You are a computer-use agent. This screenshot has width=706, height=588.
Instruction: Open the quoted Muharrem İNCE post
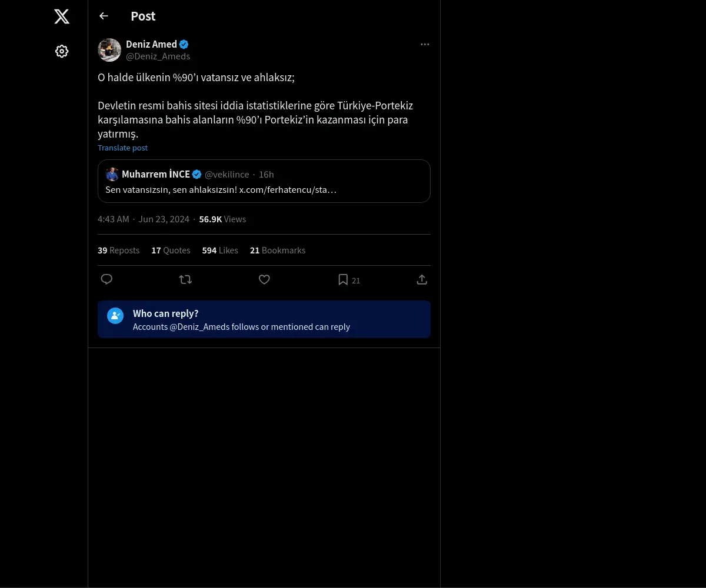point(264,189)
